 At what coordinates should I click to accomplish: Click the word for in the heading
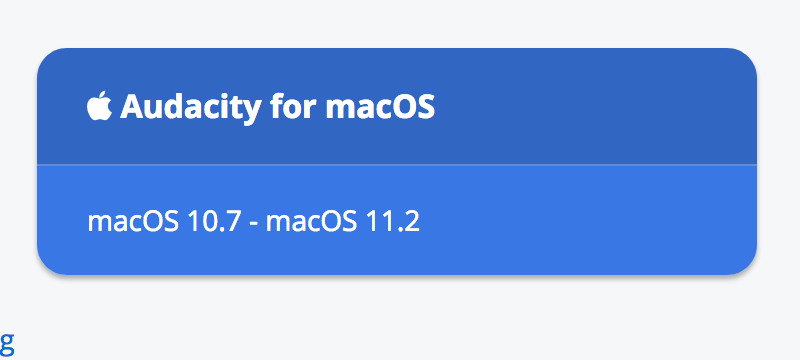click(293, 106)
